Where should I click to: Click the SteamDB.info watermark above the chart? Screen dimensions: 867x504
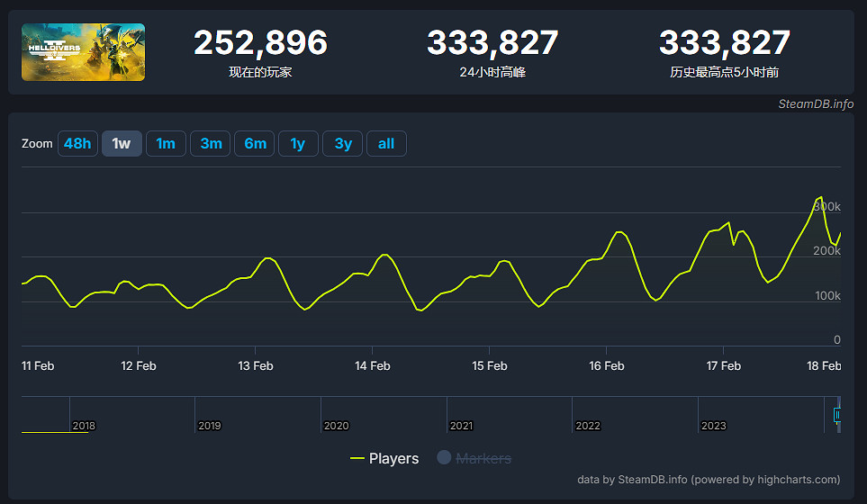click(x=816, y=104)
